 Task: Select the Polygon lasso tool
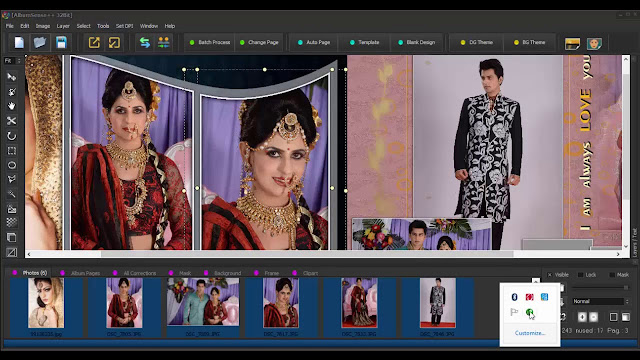11,180
